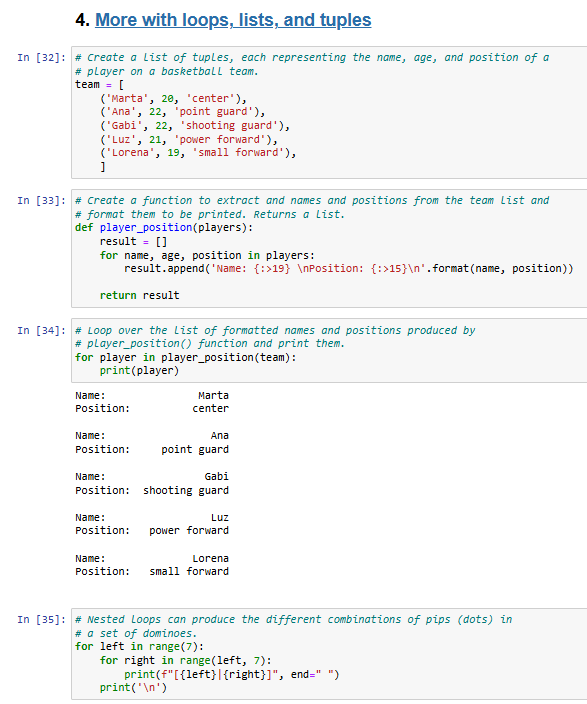The image size is (587, 704).
Task: Click the ('Luz', 21, 'power forward') tuple line
Action: pos(189,139)
